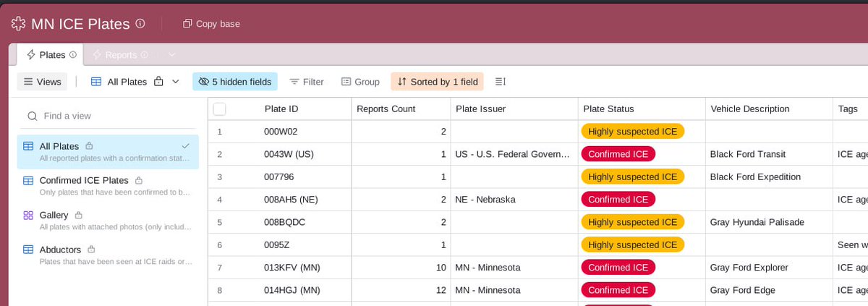This screenshot has width=868, height=306.
Task: Click Vehicle Description column header
Action: point(769,109)
